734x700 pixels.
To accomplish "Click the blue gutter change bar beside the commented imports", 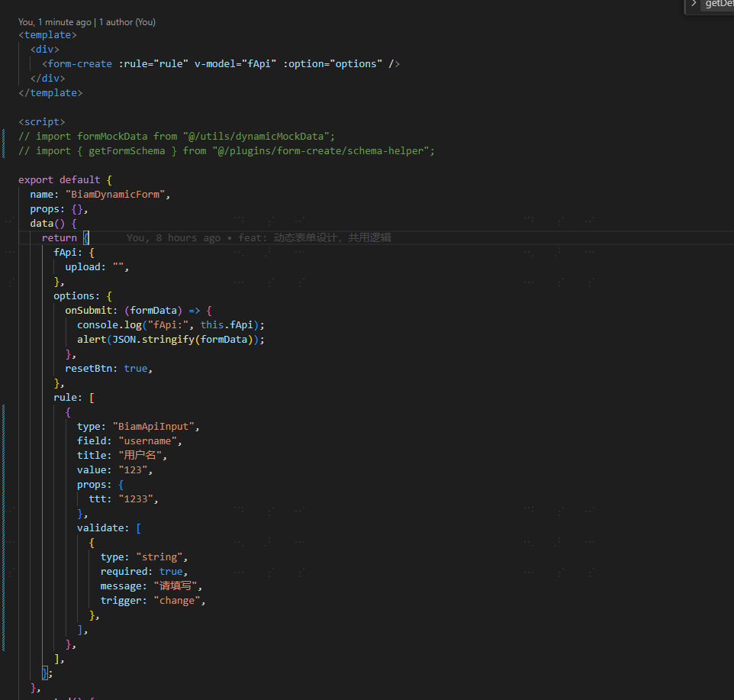I will pos(3,144).
